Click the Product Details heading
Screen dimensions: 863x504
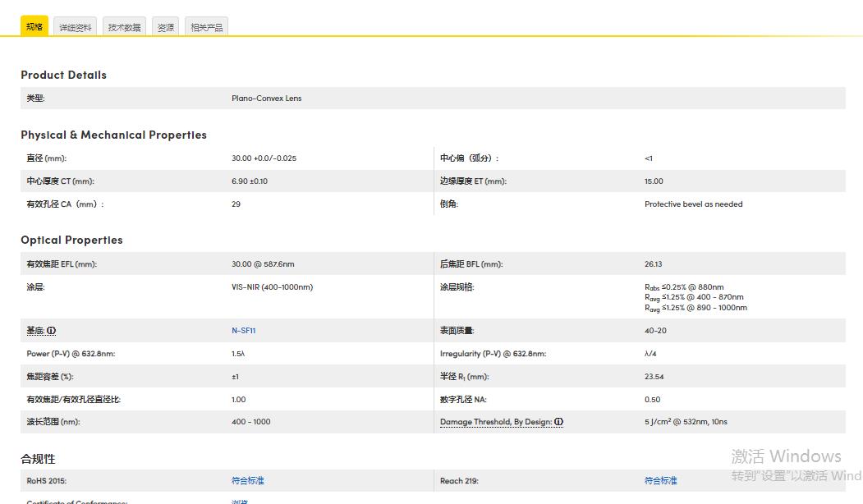click(x=63, y=75)
